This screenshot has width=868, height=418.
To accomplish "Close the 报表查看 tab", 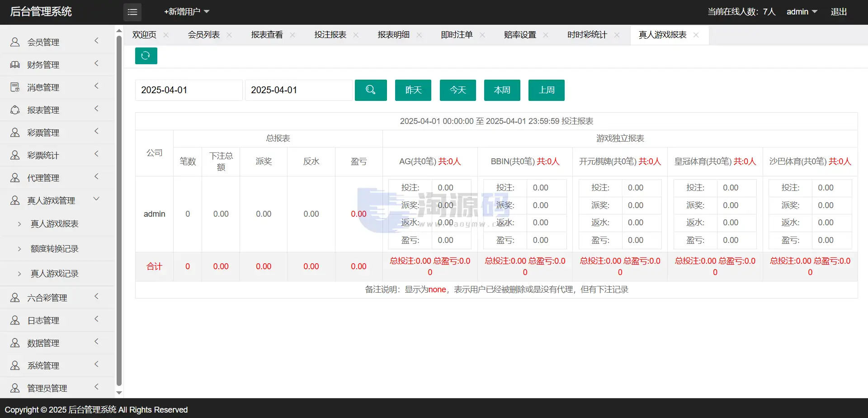I will (x=292, y=35).
